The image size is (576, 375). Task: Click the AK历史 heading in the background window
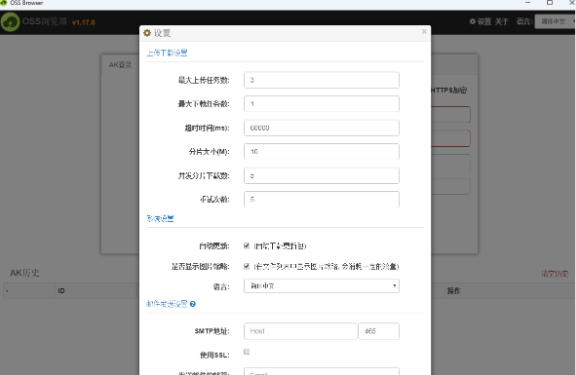tap(25, 273)
